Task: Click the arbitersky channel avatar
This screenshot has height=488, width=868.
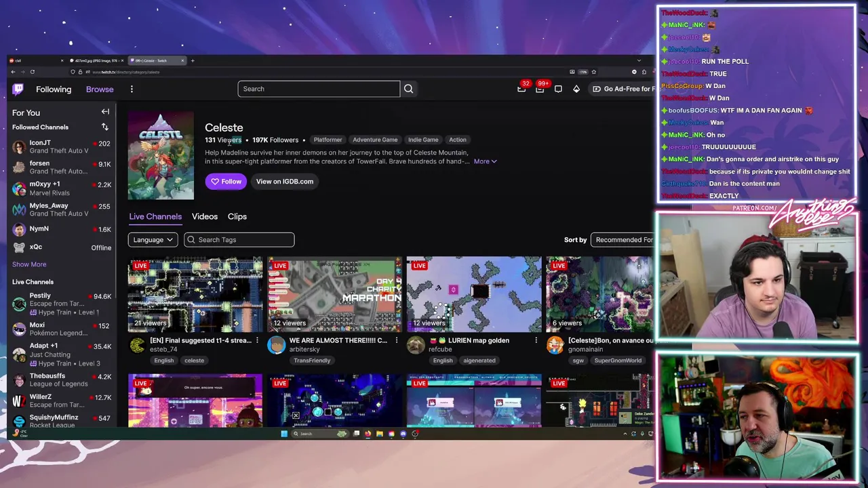Action: 276,345
